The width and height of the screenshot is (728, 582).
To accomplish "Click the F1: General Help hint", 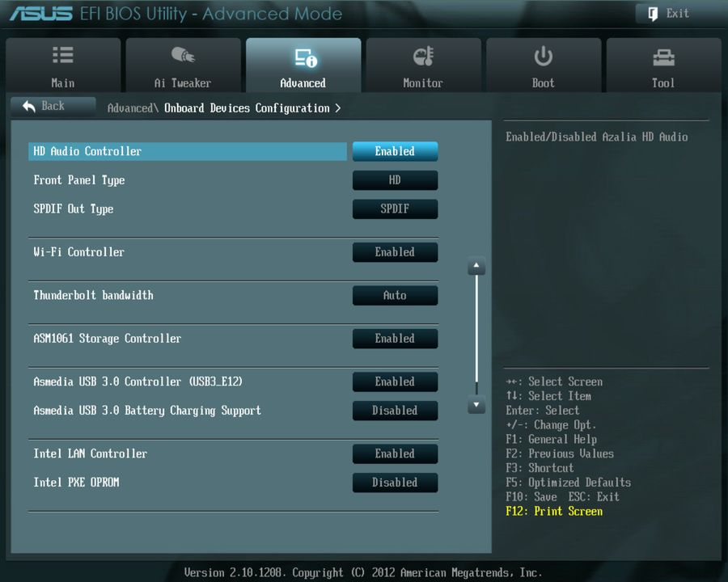I will pos(551,440).
